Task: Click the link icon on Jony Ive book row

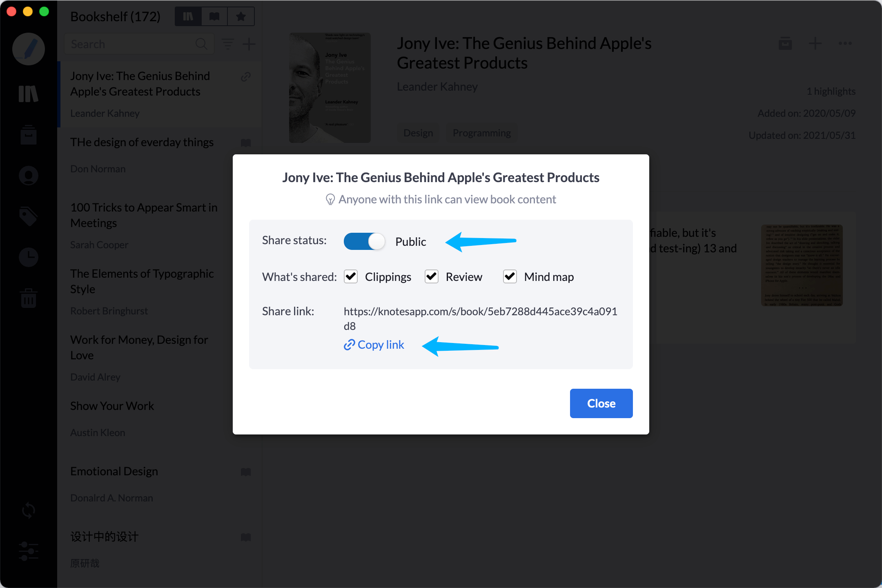Action: (246, 77)
